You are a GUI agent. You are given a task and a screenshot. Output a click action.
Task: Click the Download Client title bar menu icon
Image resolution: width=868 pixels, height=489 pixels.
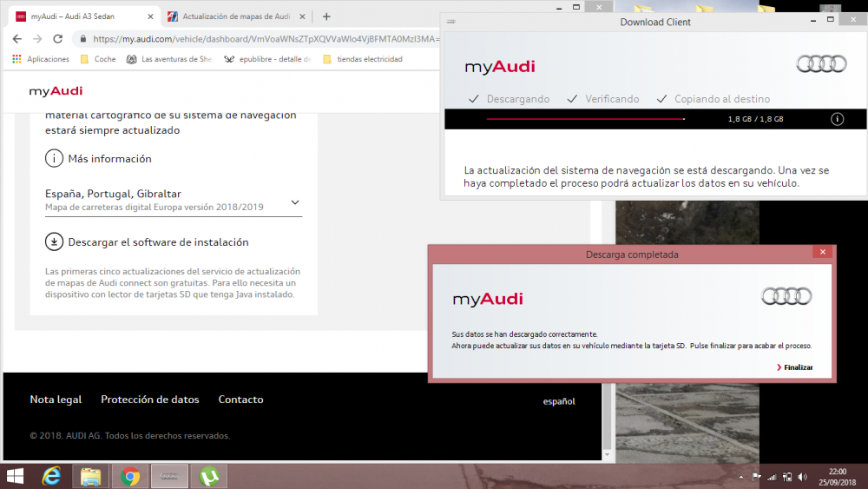click(x=451, y=22)
